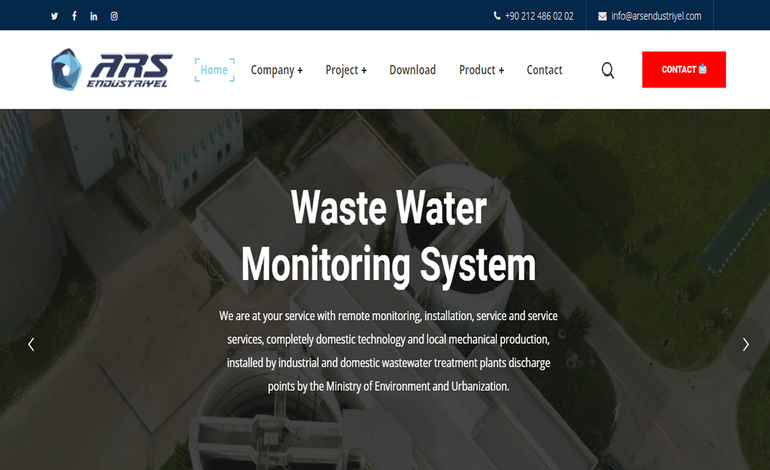The image size is (770, 470).
Task: Call phone number +90 212 486 02 02
Action: 539,16
